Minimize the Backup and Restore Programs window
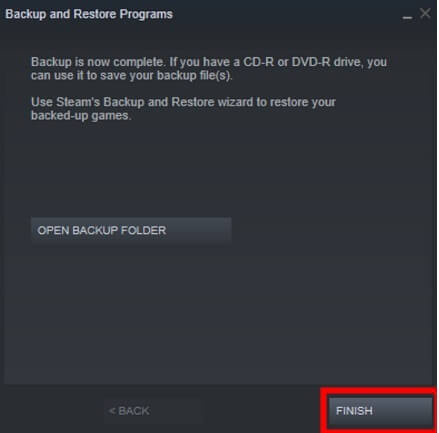This screenshot has width=439, height=433. 407,16
